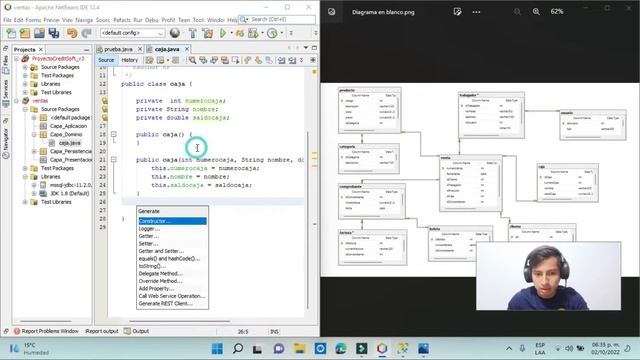Click the editor Find Selection magnifier icon

[x=192, y=60]
